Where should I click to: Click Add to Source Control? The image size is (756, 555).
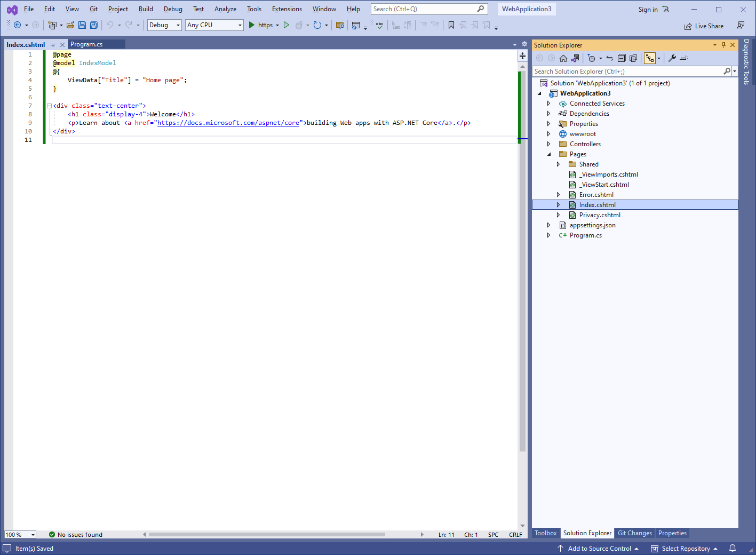click(x=599, y=549)
